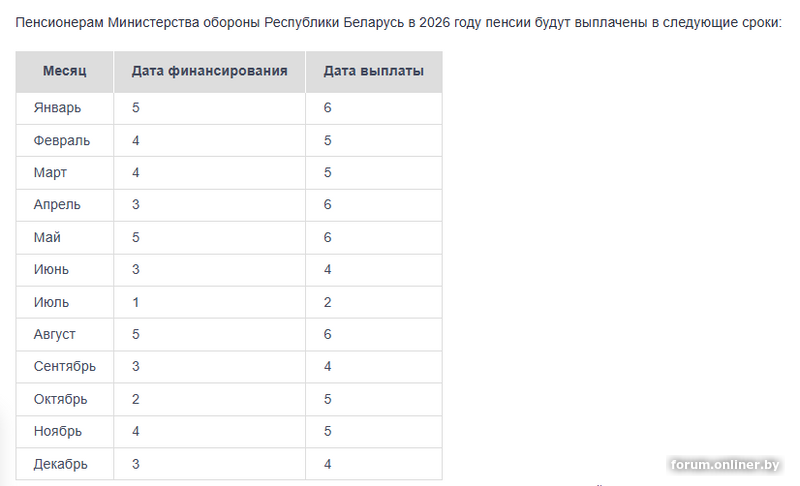Select the payment date in the Апрель row

point(328,205)
